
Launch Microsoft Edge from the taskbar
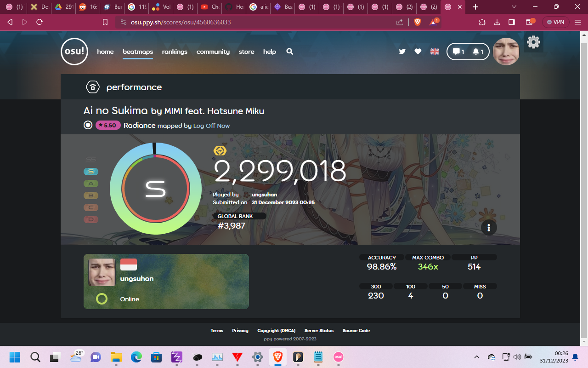coord(136,357)
